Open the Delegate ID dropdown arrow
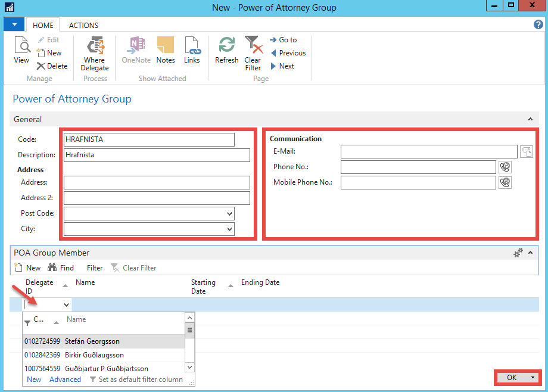Screen dimensions: 548x392 pos(66,304)
